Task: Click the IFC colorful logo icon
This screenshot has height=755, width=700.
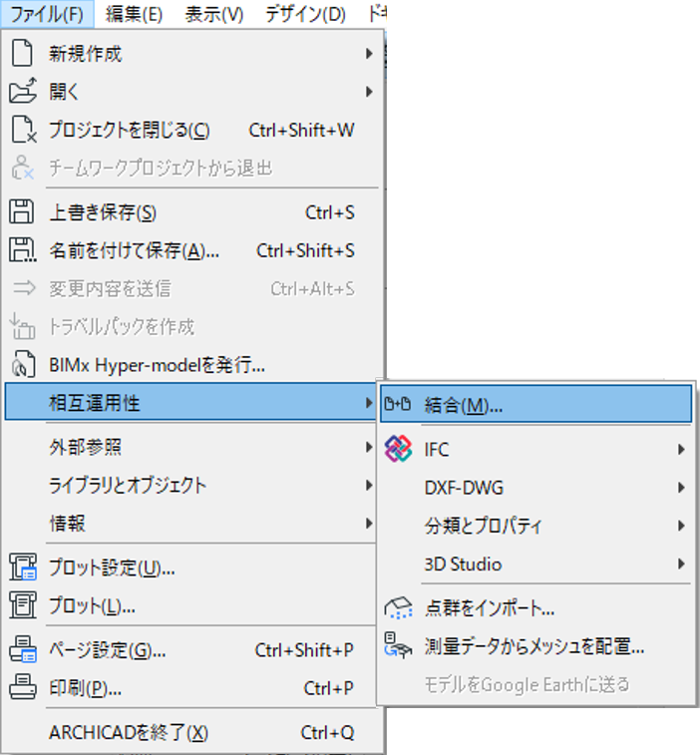Action: (x=398, y=449)
